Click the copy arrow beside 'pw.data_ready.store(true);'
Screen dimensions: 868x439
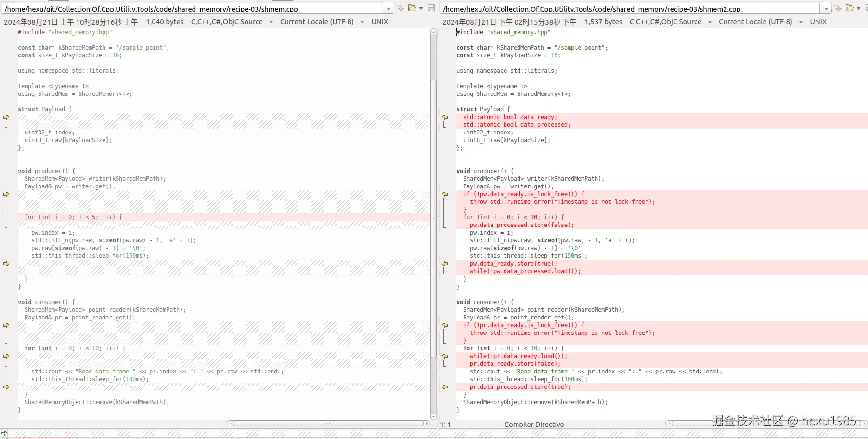click(445, 264)
